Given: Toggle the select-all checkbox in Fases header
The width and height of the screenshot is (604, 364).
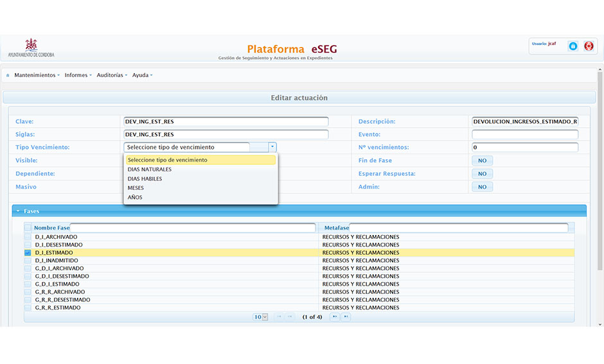Looking at the screenshot, I should coord(28,228).
